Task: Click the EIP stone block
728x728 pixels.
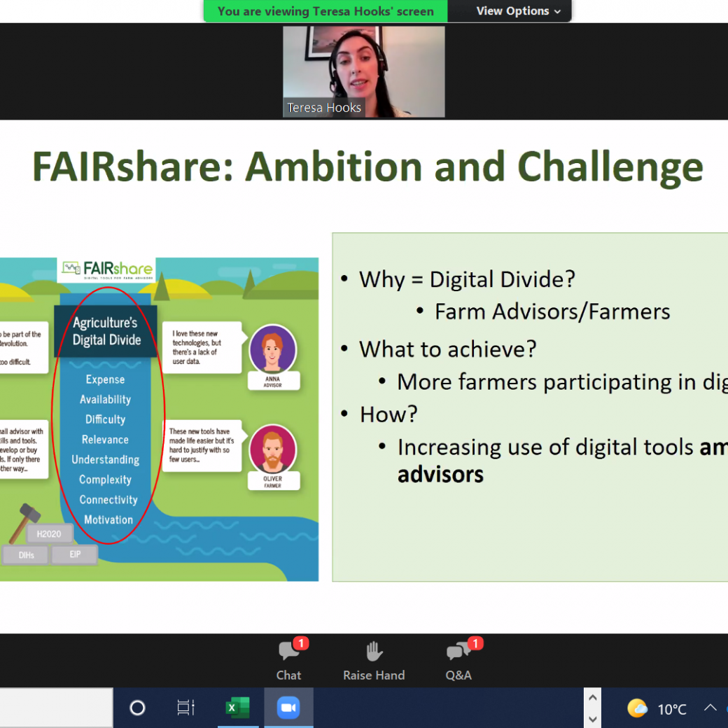Action: (75, 554)
